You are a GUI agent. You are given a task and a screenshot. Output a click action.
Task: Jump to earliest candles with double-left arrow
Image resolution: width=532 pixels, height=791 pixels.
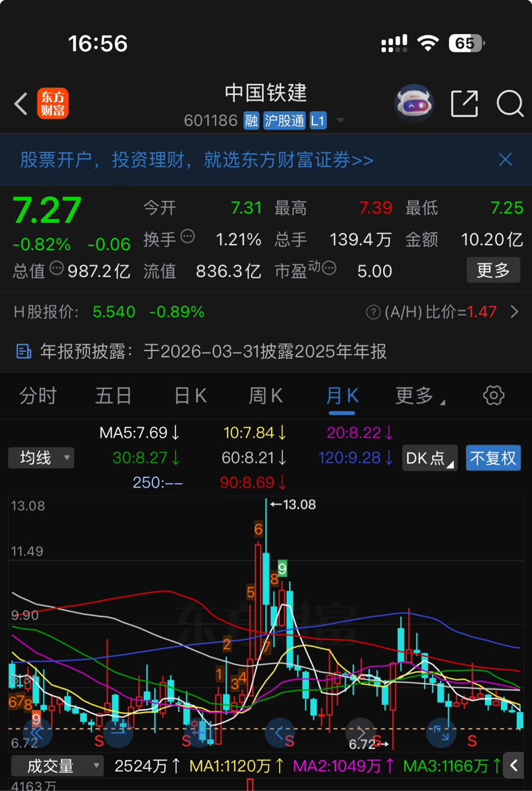37,733
